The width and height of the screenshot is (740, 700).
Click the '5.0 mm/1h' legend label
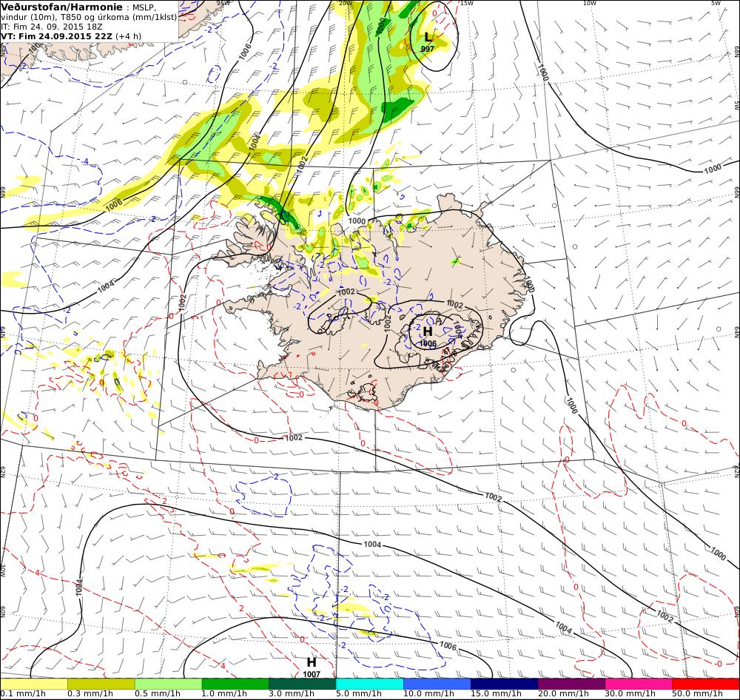coord(359,694)
